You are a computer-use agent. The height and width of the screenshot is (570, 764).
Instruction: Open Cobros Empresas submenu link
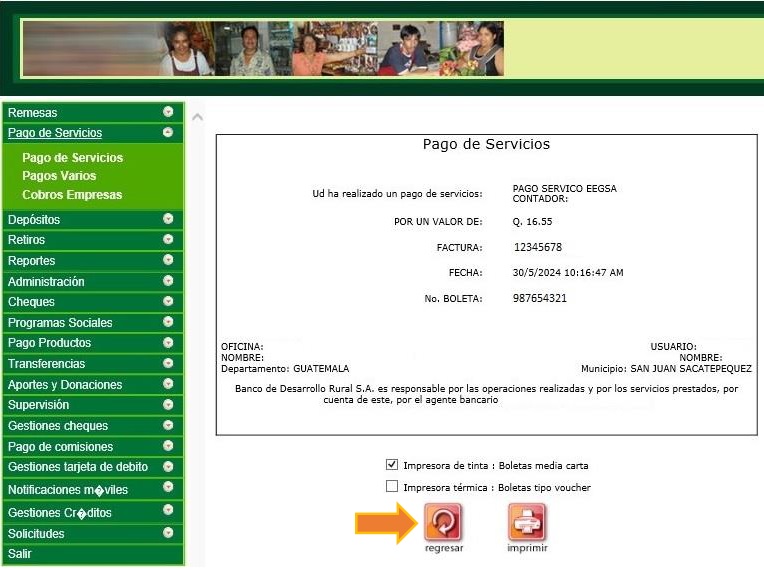coord(72,195)
